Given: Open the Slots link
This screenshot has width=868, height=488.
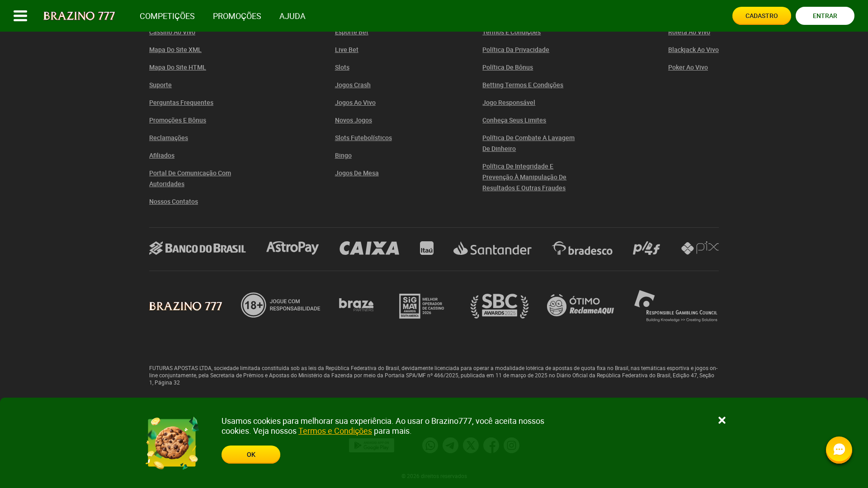Looking at the screenshot, I should tap(342, 67).
